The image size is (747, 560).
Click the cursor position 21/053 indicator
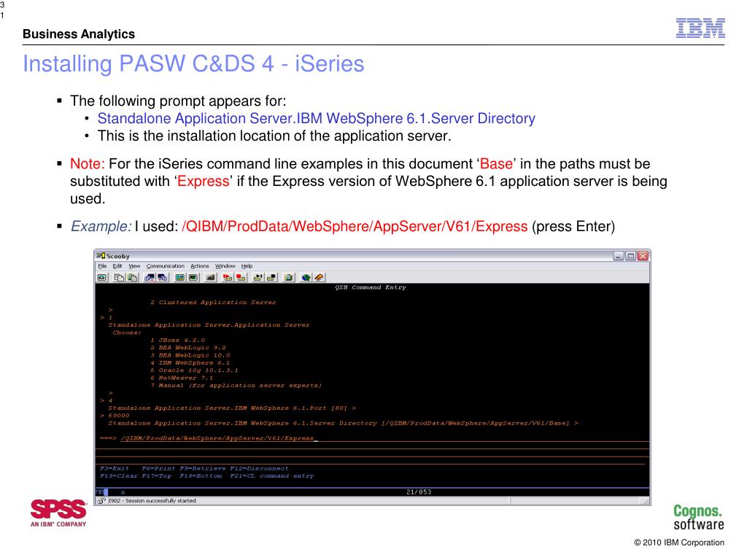coord(418,492)
